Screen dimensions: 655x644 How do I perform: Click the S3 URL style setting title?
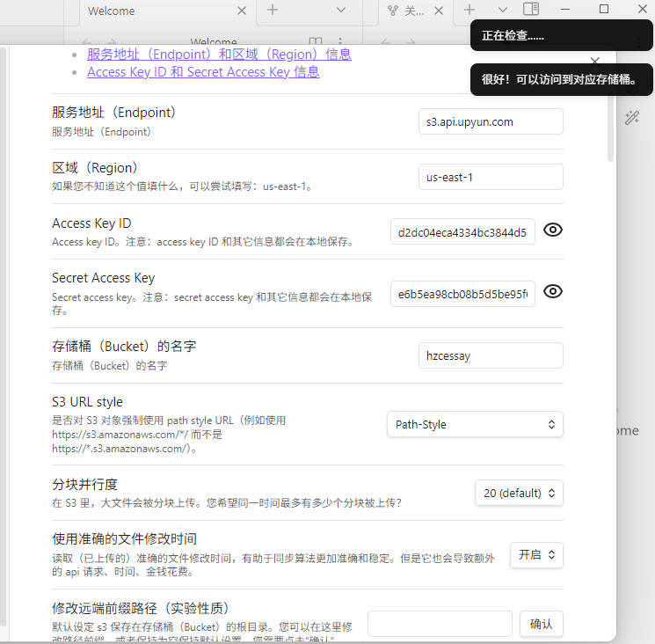coord(87,402)
